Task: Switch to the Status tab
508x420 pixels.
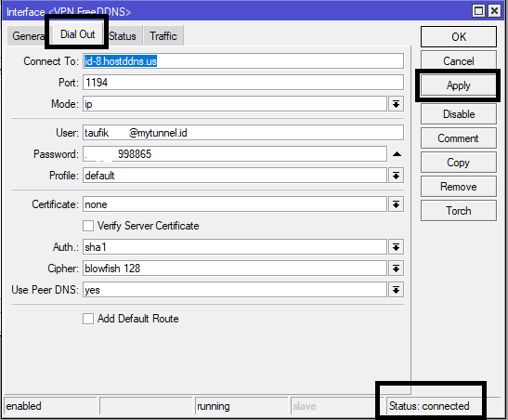Action: (123, 36)
